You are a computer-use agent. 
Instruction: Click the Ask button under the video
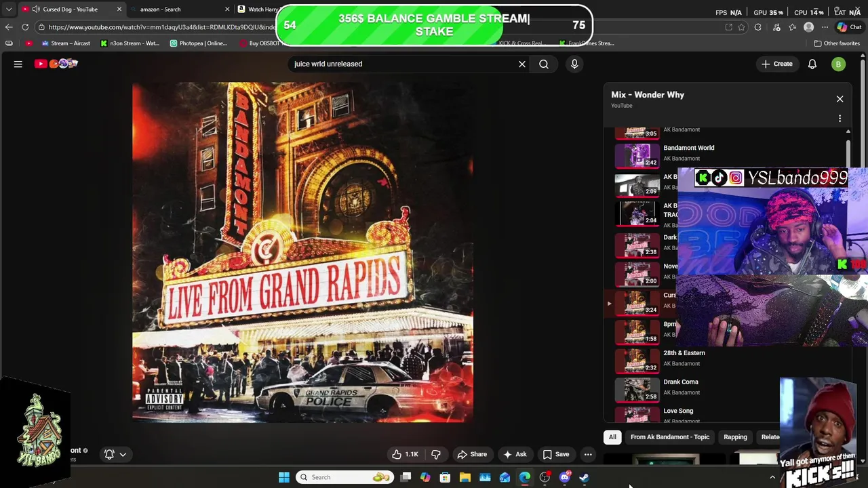coord(515,454)
